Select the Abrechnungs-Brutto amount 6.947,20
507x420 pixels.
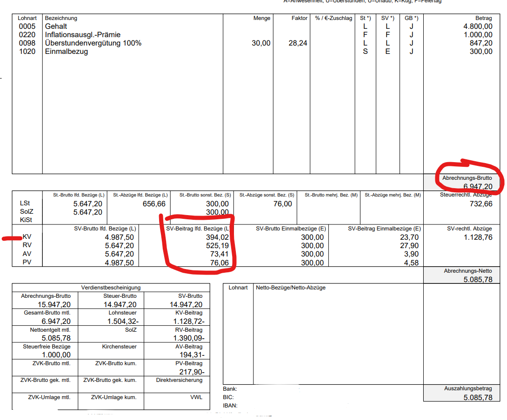pos(478,186)
